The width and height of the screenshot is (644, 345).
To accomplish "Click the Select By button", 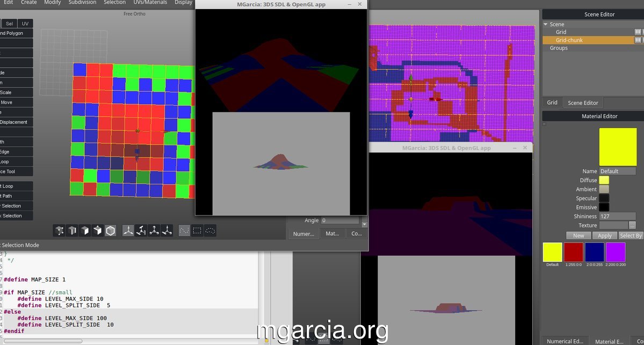I will click(631, 236).
